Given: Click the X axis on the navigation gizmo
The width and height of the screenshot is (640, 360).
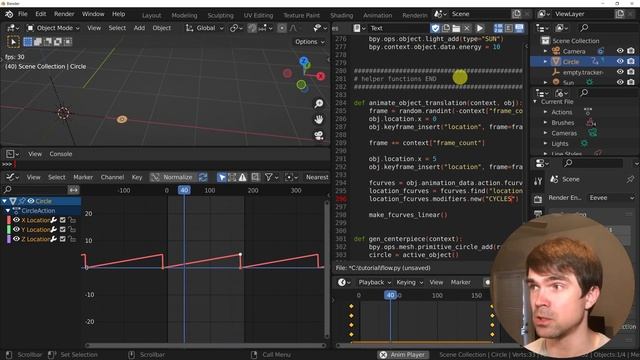Looking at the screenshot, I should pyautogui.click(x=321, y=76).
